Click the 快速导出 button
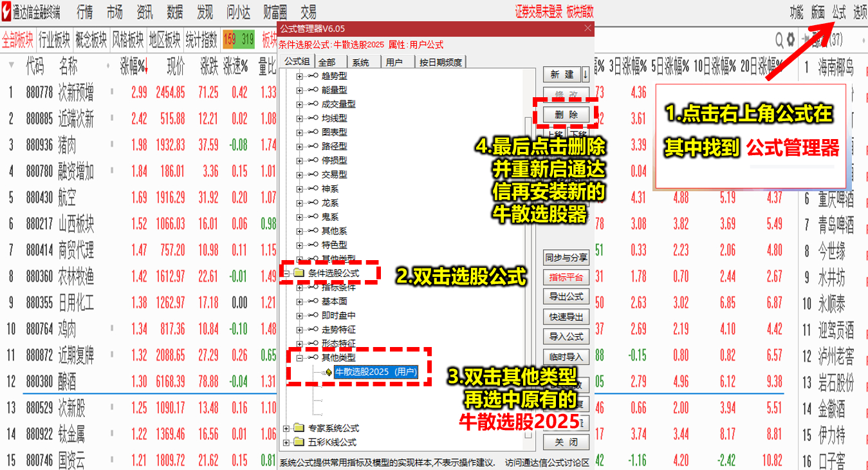 pos(566,317)
